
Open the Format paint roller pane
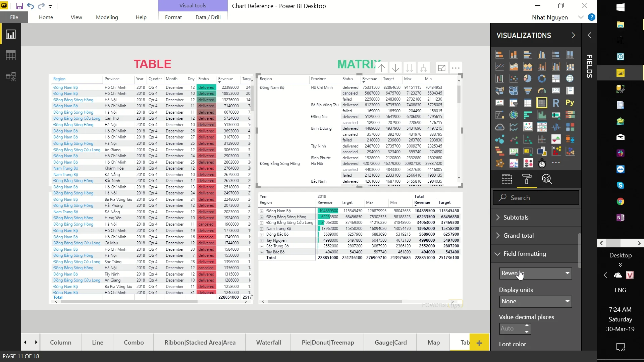(527, 179)
